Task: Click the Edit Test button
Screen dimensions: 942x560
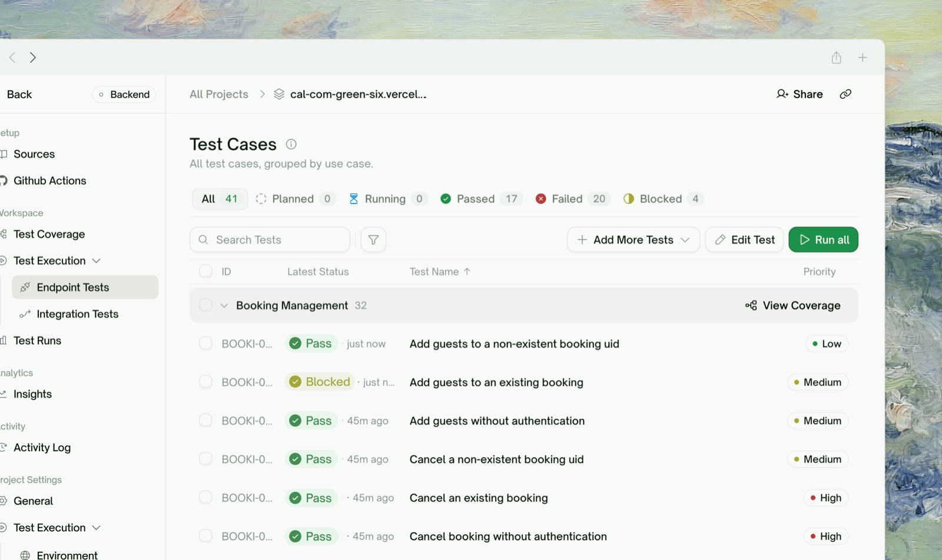Action: coord(745,239)
